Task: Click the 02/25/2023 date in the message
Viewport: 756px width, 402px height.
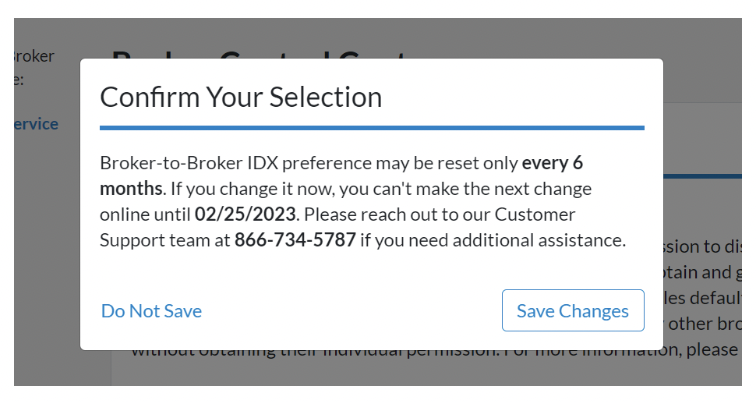Action: coord(245,214)
